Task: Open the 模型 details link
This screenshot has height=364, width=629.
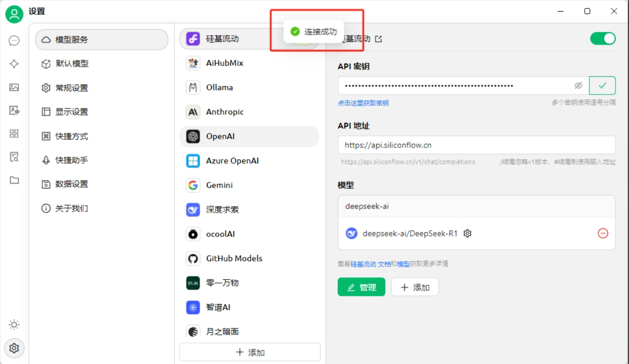Action: (x=403, y=264)
